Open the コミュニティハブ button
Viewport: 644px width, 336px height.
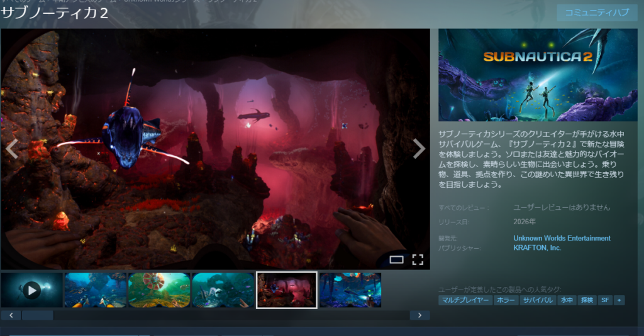coord(596,13)
